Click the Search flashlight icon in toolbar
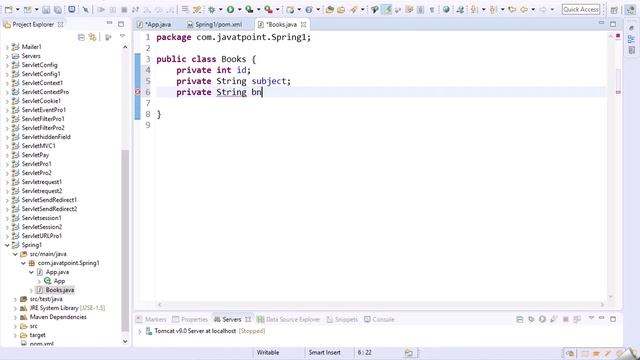The height and width of the screenshot is (360, 640). (353, 9)
